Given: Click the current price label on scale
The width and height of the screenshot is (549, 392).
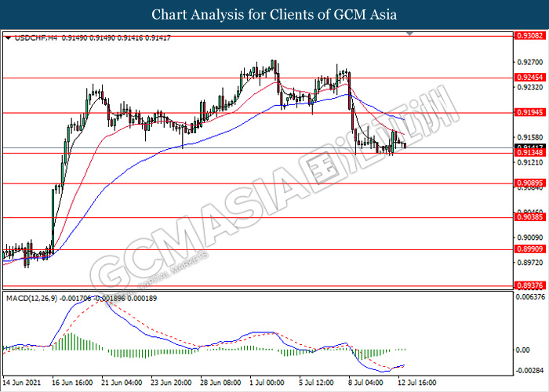Looking at the screenshot, I should coord(529,147).
